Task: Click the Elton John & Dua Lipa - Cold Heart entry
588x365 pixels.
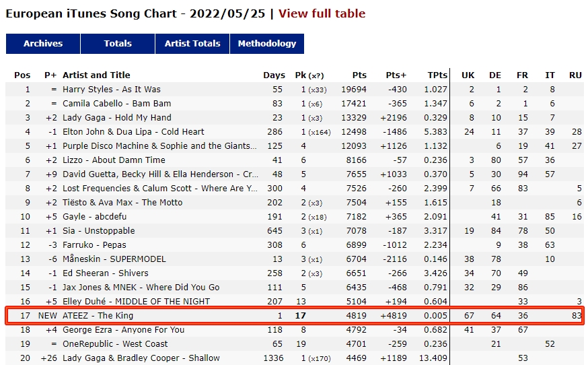Action: (x=133, y=132)
